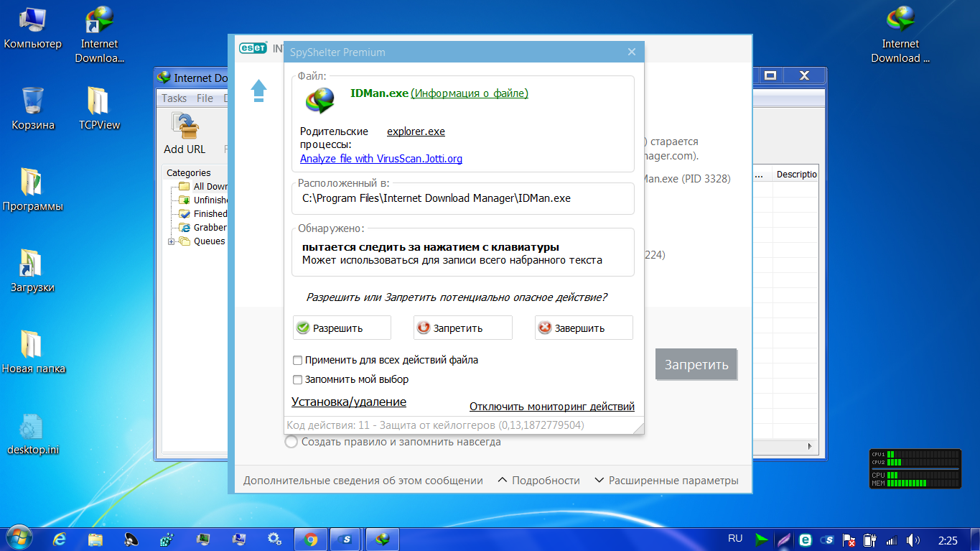Expand the Queues tree node in IDM

click(172, 241)
